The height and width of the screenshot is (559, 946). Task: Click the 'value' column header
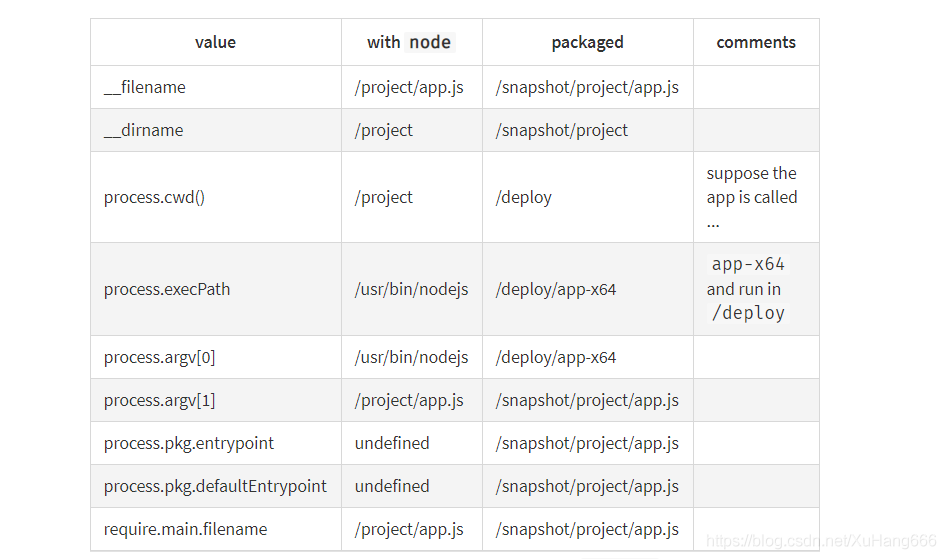[215, 42]
